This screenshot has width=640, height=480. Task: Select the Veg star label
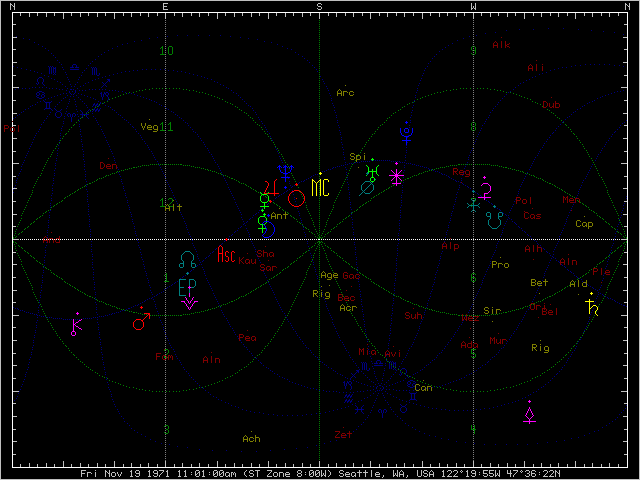[x=150, y=127]
